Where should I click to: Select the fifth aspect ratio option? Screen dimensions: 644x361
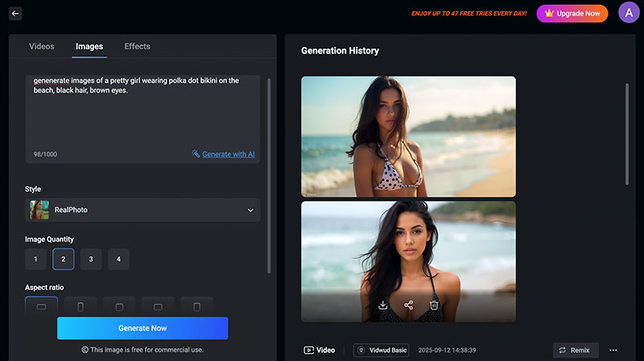pyautogui.click(x=196, y=306)
